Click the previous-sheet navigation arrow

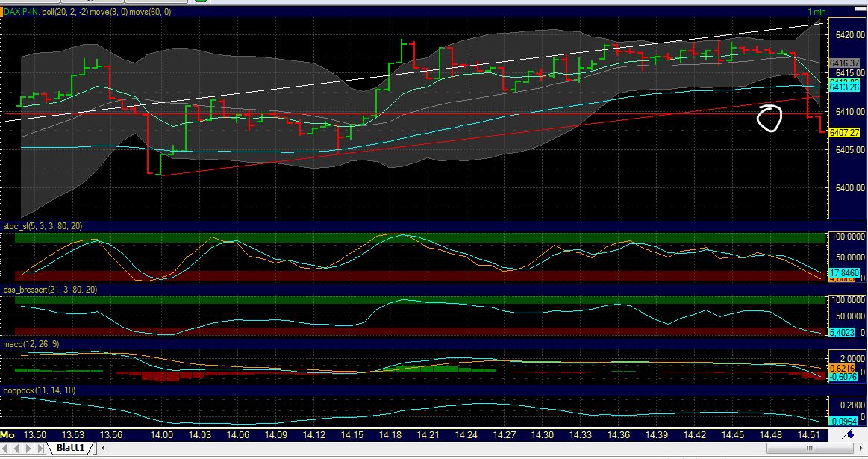click(15, 449)
